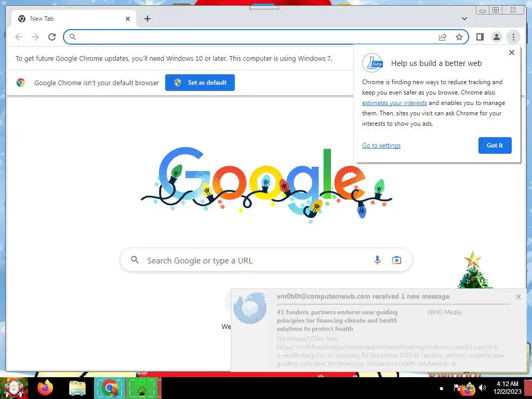Image resolution: width=532 pixels, height=399 pixels.
Task: Start voice search with the microphone icon
Action: pos(377,260)
